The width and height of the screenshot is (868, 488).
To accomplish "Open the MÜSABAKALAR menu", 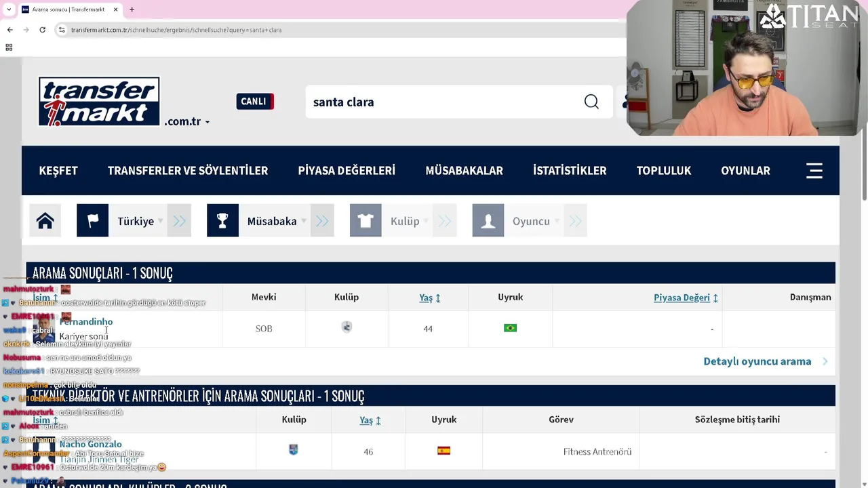I will point(465,171).
